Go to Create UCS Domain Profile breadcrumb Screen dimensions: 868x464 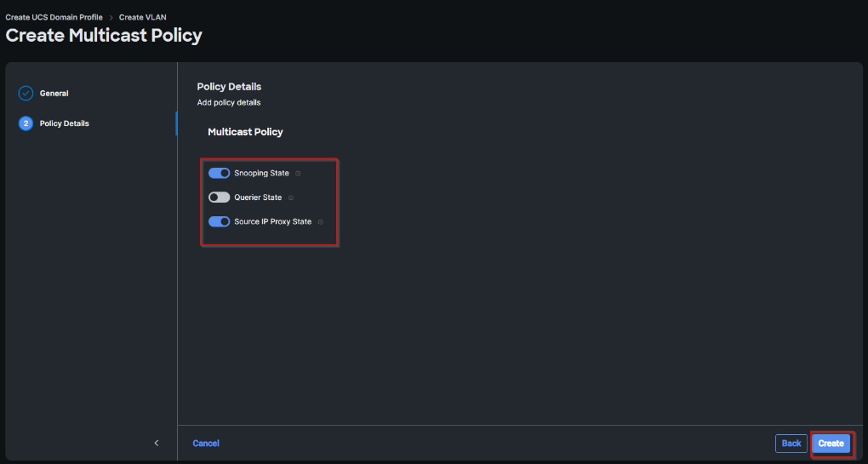pos(54,17)
